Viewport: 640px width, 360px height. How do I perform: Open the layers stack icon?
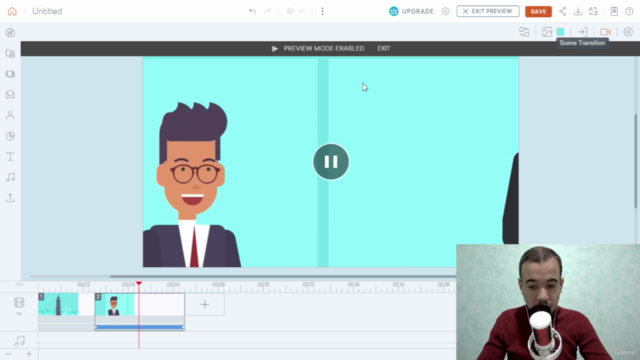coord(290,11)
